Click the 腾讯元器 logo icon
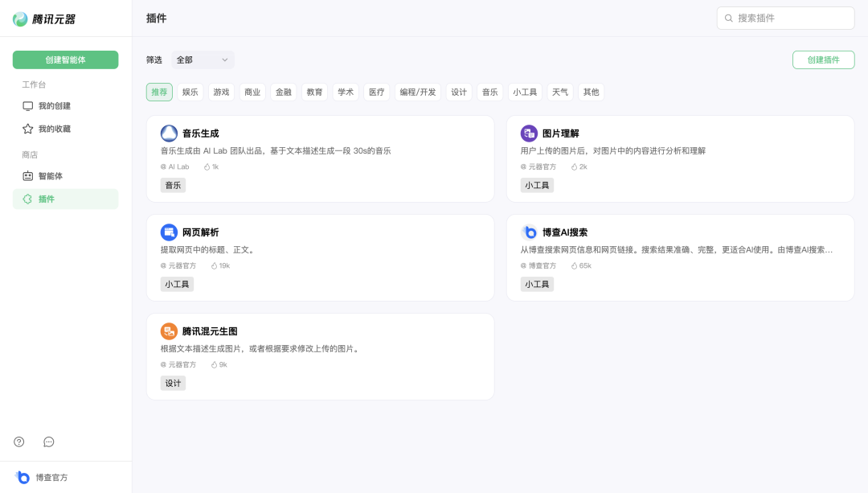 [20, 19]
